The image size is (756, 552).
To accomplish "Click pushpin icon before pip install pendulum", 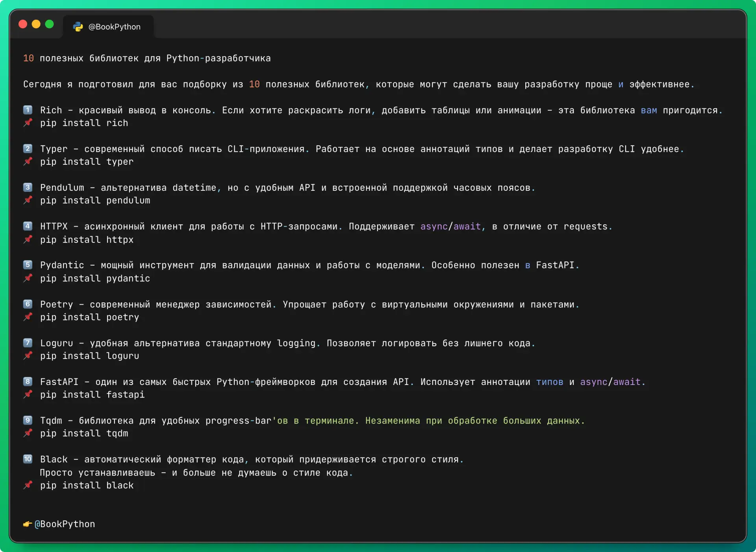I will point(28,200).
